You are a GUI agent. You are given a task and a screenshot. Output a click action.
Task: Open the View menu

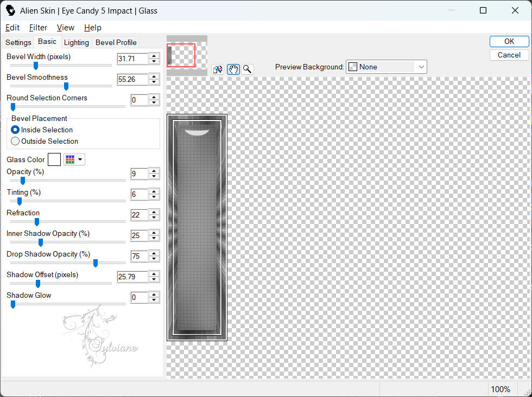point(66,28)
